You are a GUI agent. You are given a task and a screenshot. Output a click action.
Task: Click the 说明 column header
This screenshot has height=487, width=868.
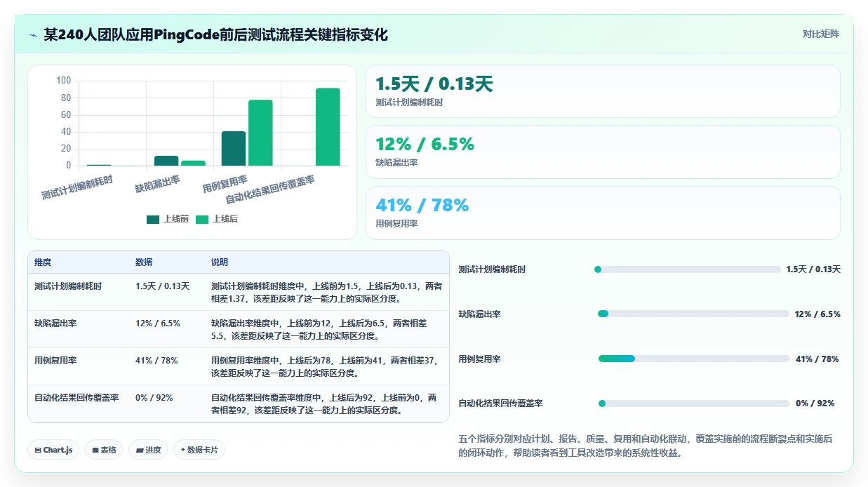(x=220, y=262)
